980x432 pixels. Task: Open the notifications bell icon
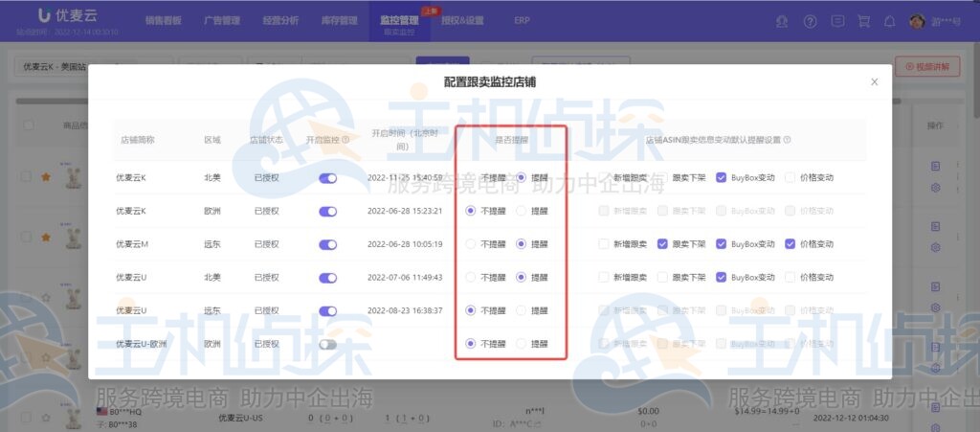pyautogui.click(x=889, y=21)
